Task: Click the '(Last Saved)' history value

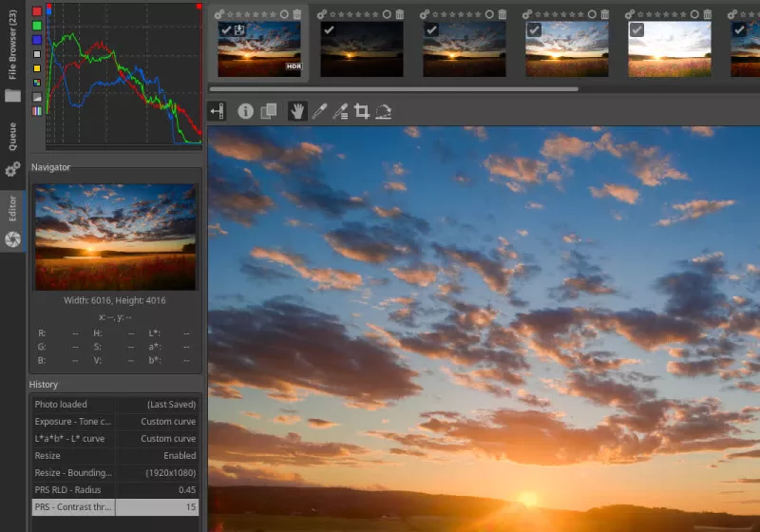Action: tap(172, 405)
